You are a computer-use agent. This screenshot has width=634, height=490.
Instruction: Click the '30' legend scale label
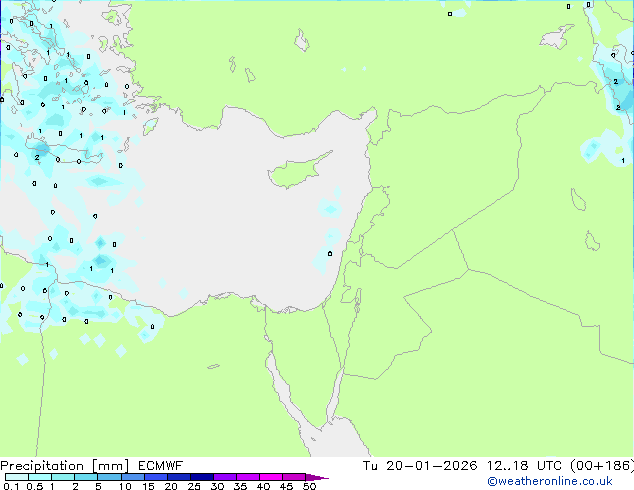click(217, 486)
